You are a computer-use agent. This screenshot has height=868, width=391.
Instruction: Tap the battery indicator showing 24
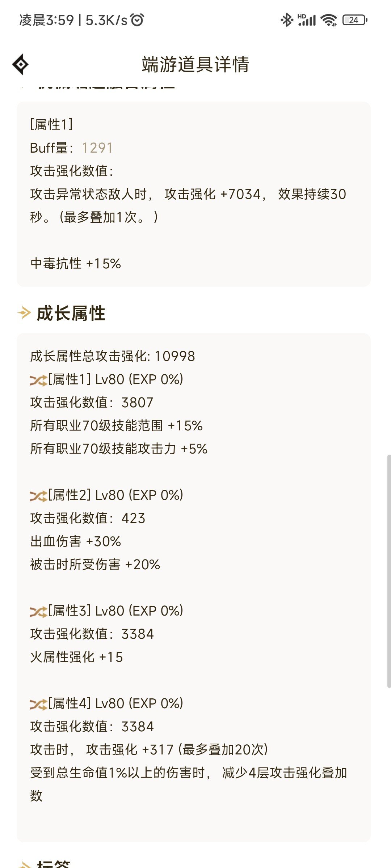(x=355, y=20)
